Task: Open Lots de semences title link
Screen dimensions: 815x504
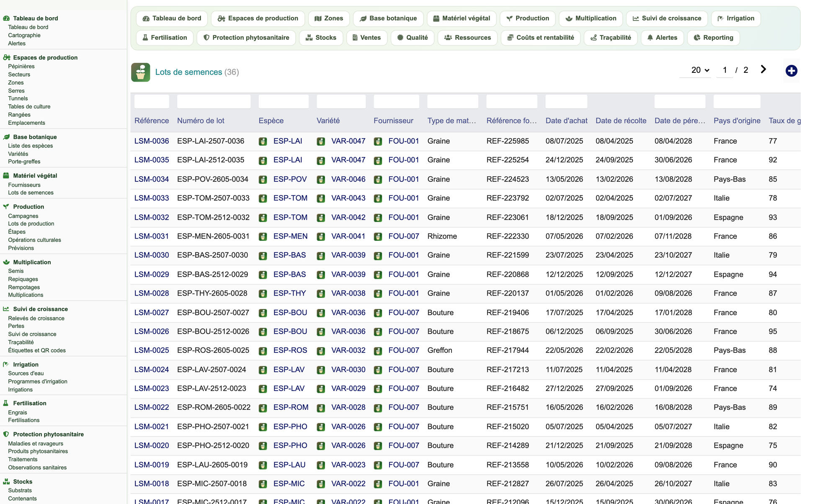Action: tap(188, 72)
